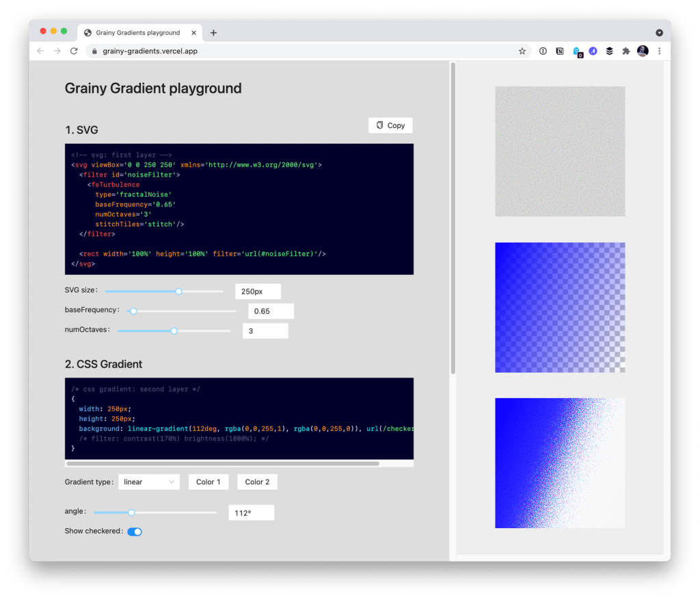This screenshot has width=700, height=600.
Task: Click the bookmark star icon
Action: (x=522, y=51)
